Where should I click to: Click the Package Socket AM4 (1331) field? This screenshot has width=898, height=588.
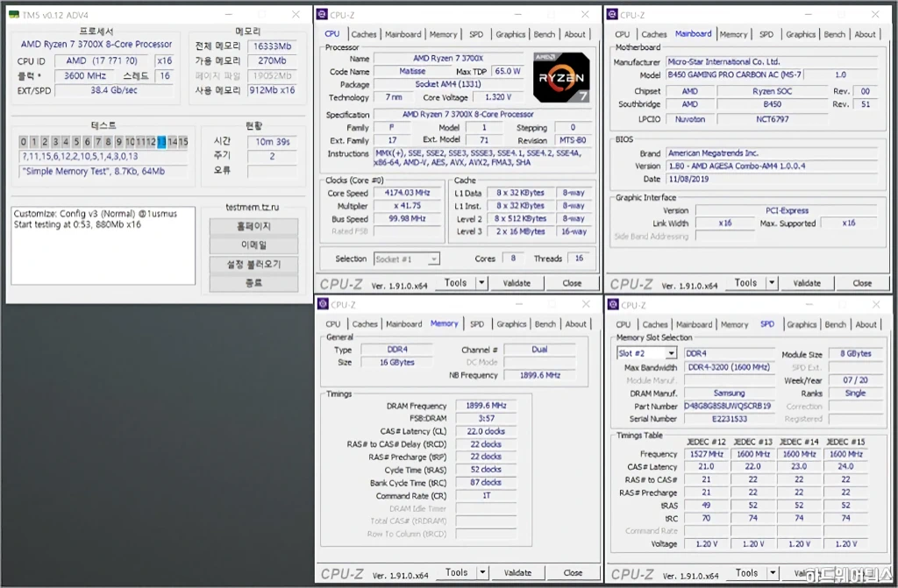[448, 84]
